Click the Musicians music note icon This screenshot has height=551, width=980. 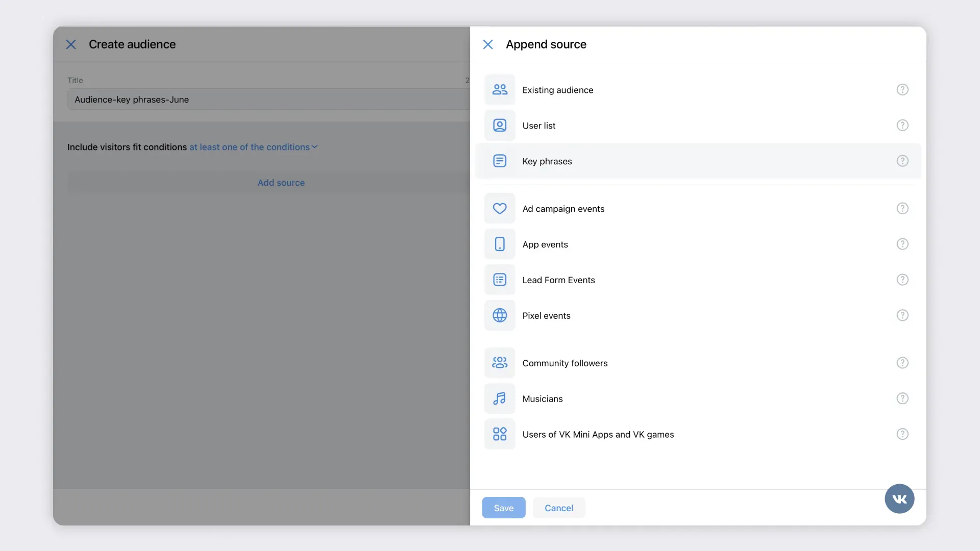pos(500,399)
